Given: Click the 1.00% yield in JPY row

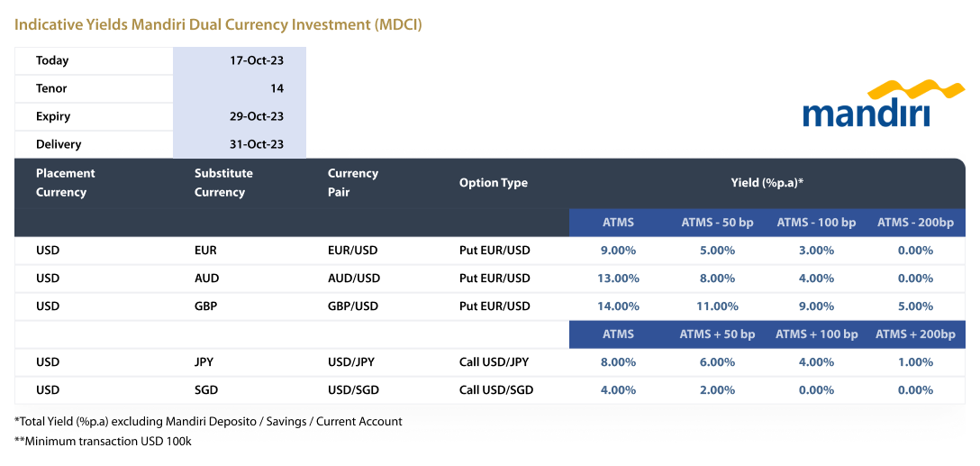Looking at the screenshot, I should pyautogui.click(x=916, y=362).
